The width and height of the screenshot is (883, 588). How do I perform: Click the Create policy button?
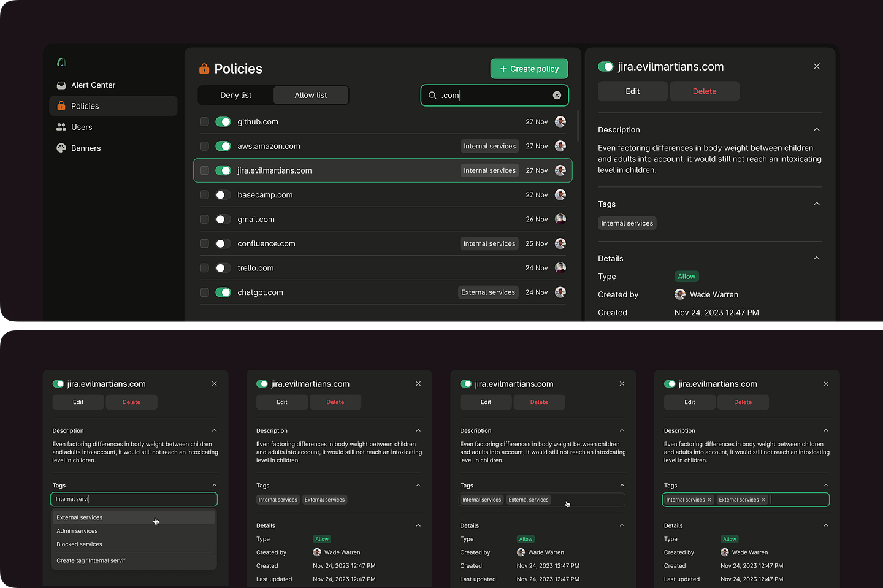click(529, 69)
